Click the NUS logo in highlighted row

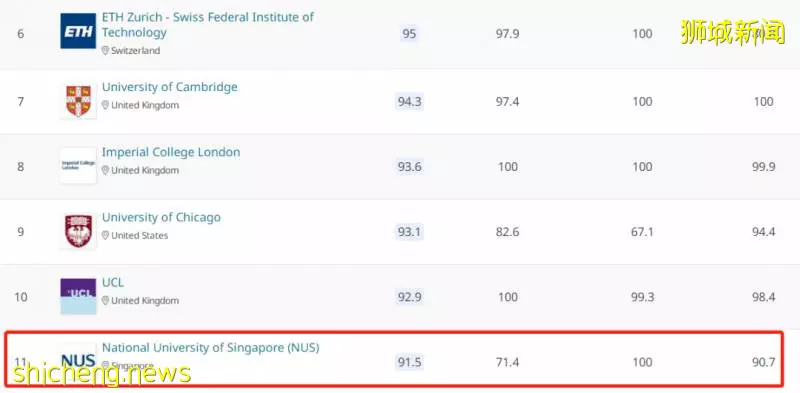click(78, 361)
